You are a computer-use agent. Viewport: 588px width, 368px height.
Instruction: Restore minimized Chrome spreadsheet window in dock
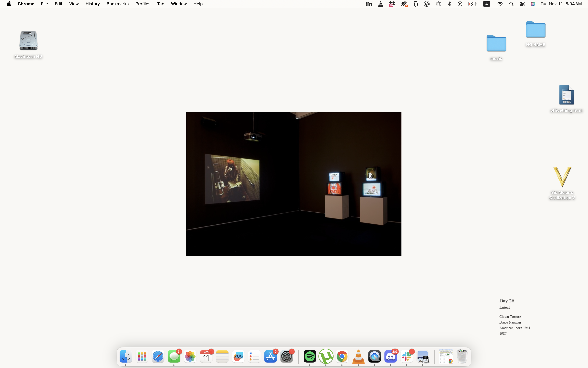446,356
